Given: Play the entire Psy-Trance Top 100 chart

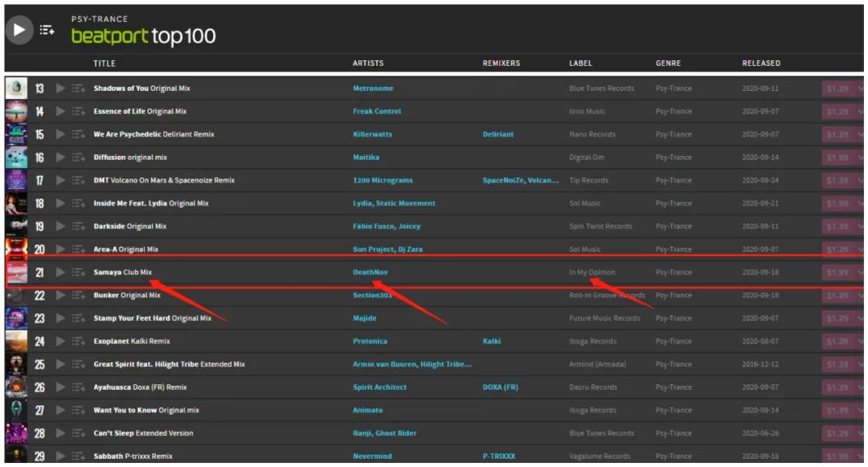Looking at the screenshot, I should (19, 30).
